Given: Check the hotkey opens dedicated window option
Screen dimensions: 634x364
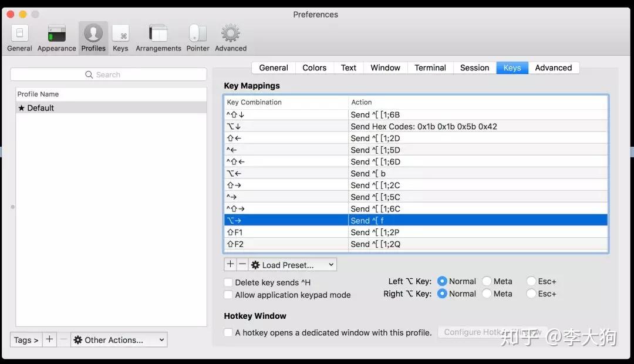Looking at the screenshot, I should coord(228,332).
